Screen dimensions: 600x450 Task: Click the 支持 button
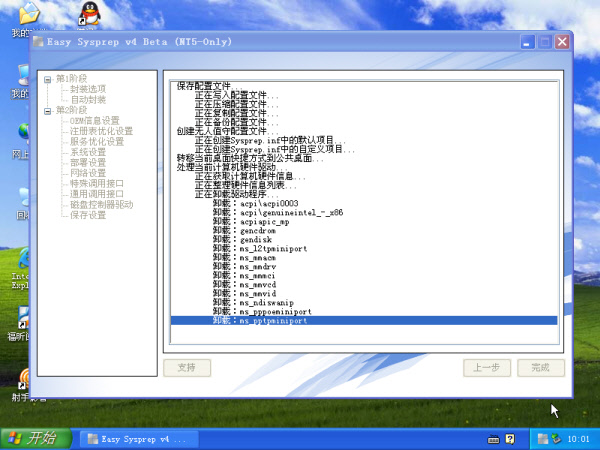coord(187,368)
